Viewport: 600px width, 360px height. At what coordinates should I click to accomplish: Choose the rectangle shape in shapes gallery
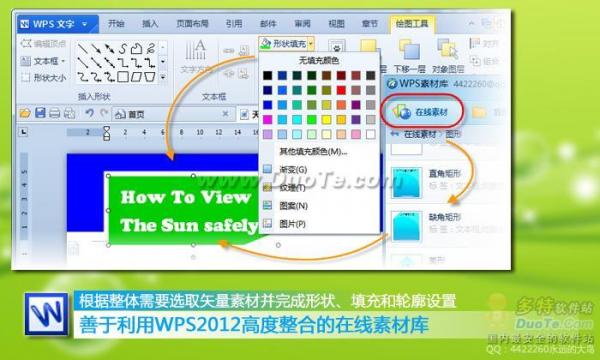point(123,77)
